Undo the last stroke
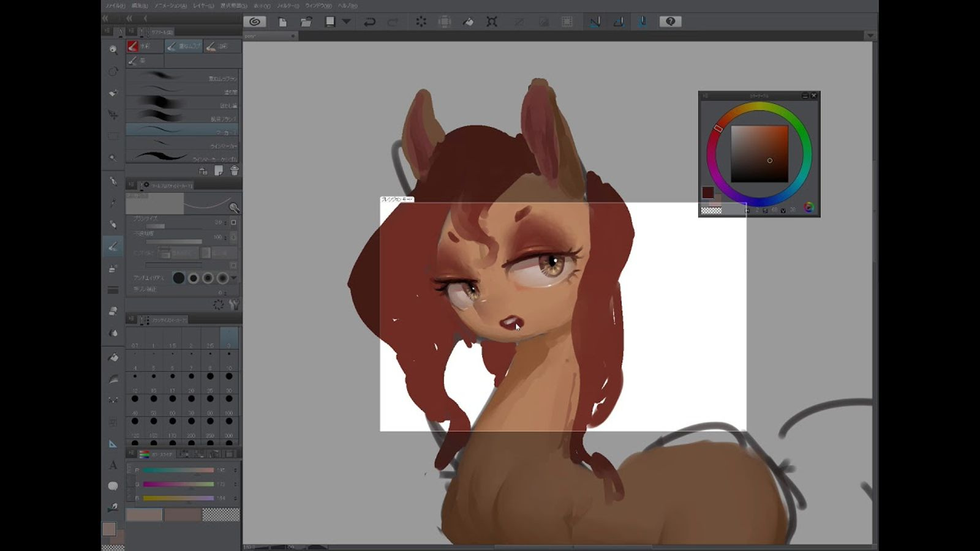The image size is (980, 551). click(369, 21)
